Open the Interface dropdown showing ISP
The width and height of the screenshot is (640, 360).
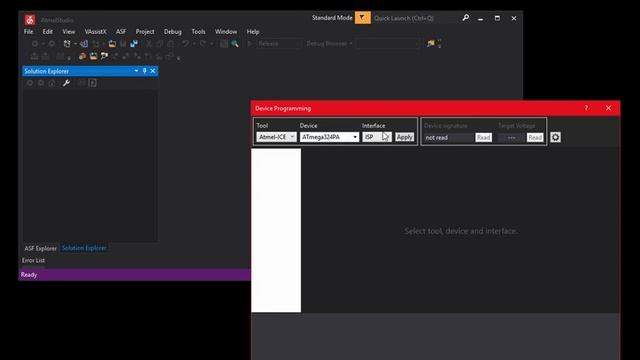point(377,137)
